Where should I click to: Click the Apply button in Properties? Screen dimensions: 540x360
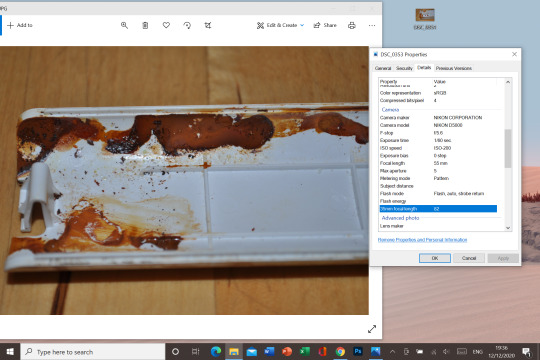pyautogui.click(x=503, y=258)
